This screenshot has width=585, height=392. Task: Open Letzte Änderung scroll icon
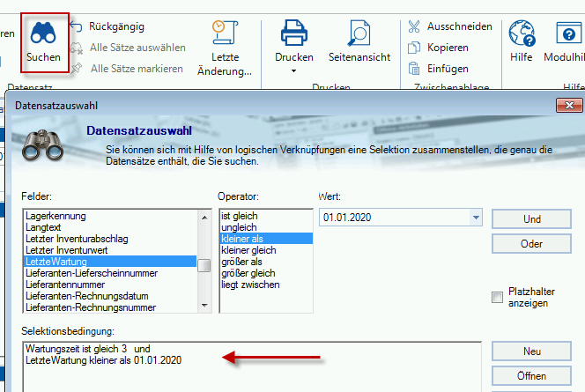[x=218, y=32]
